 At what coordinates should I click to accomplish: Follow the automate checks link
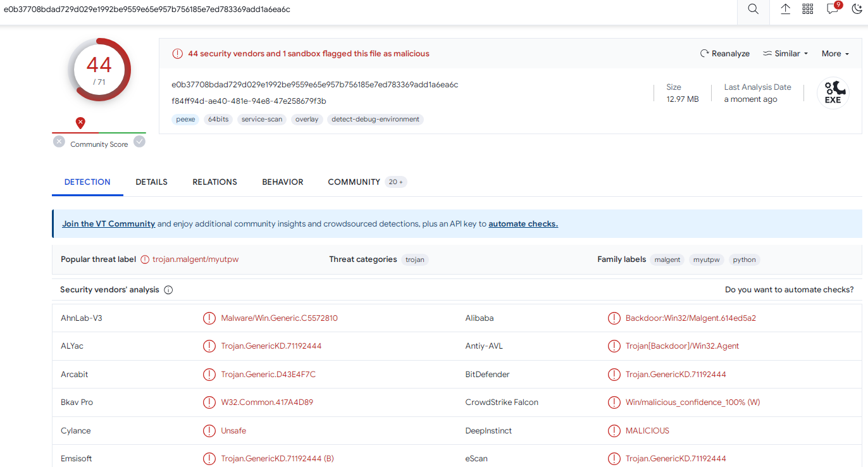[x=523, y=224]
